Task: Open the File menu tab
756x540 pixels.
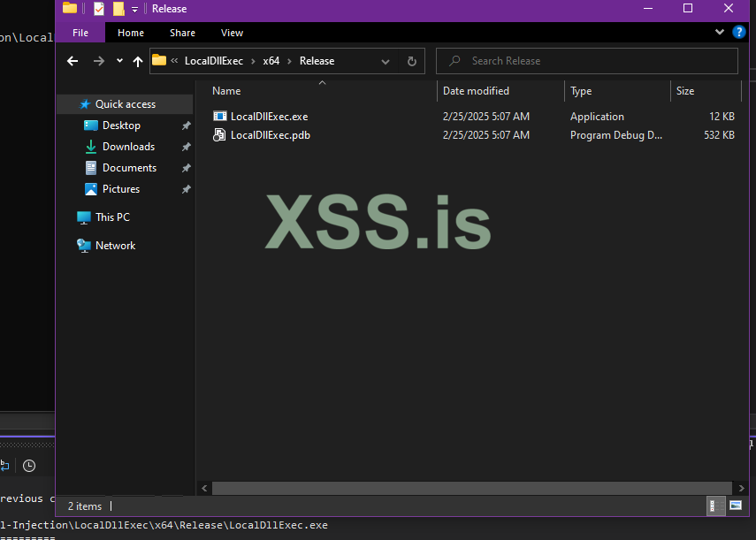Action: click(x=80, y=33)
